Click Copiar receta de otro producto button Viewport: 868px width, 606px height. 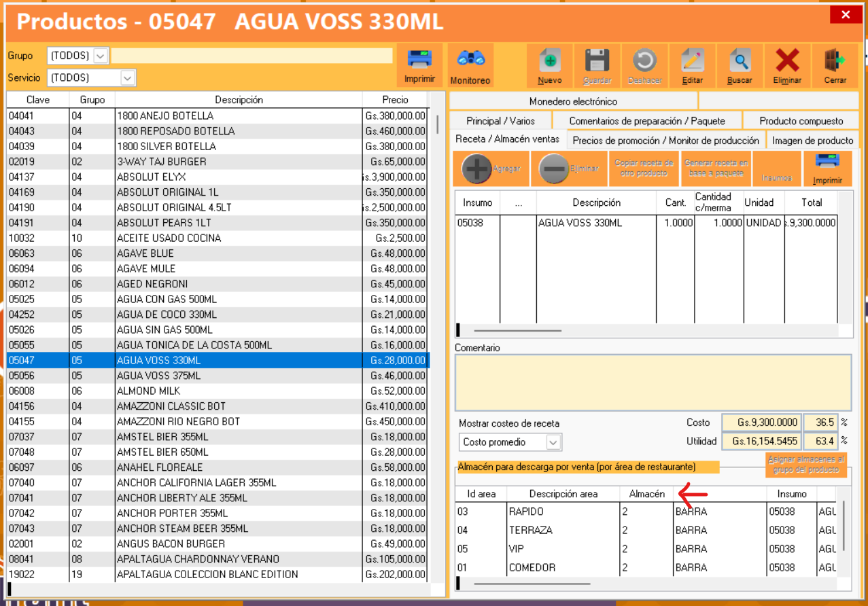(644, 168)
